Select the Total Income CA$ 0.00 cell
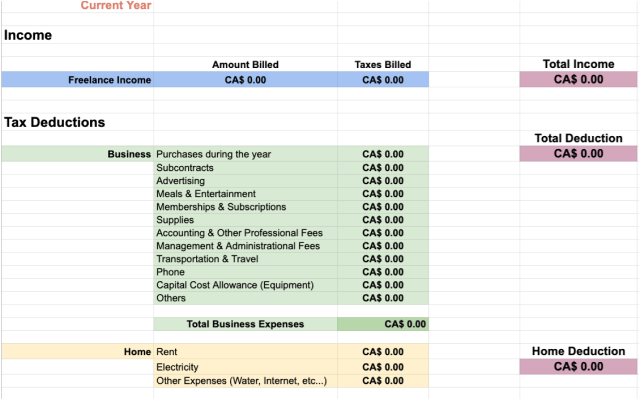640x400 pixels. (x=578, y=80)
